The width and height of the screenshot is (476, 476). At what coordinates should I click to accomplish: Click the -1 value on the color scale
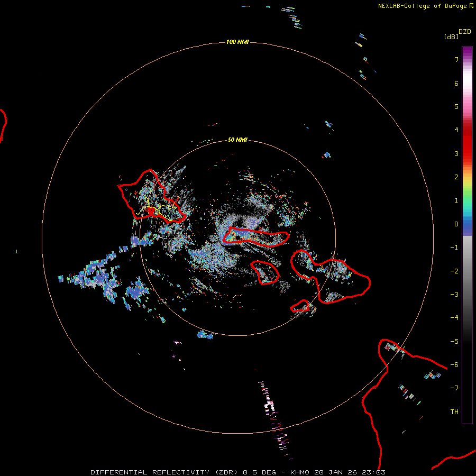coord(454,248)
